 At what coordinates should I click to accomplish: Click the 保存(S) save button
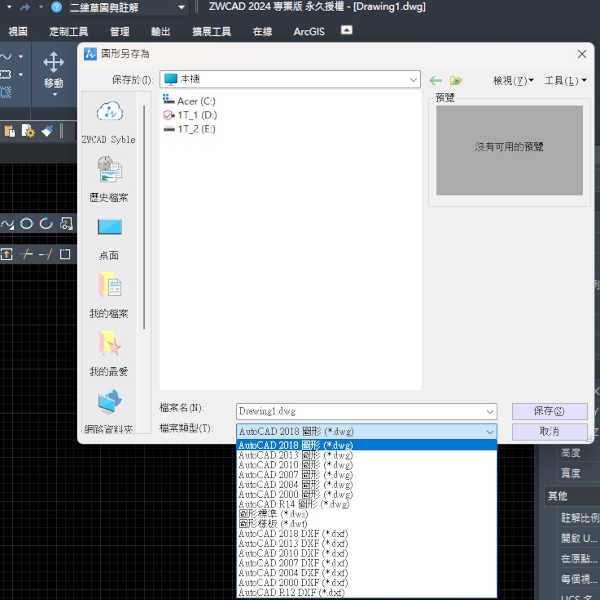pyautogui.click(x=549, y=411)
